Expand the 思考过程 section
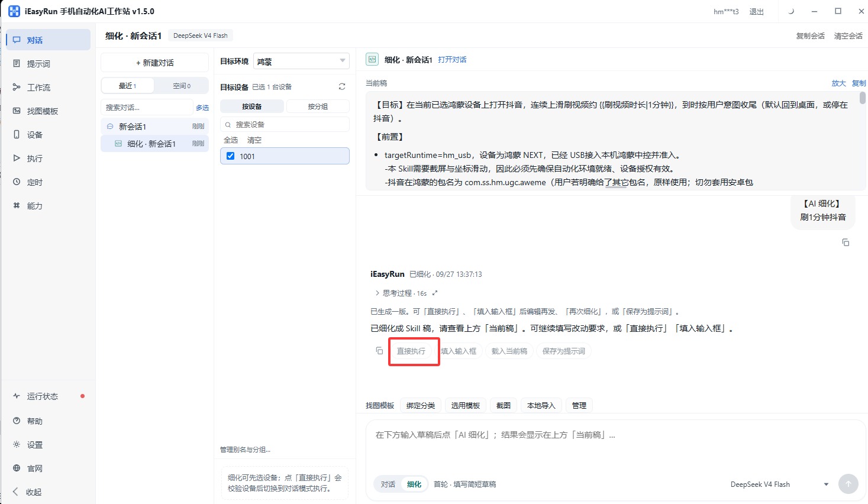The image size is (868, 504). 401,293
